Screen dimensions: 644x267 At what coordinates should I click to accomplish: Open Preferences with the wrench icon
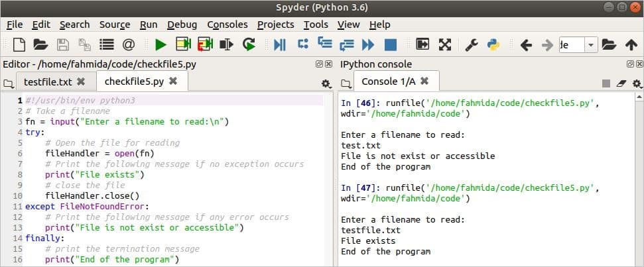(471, 44)
